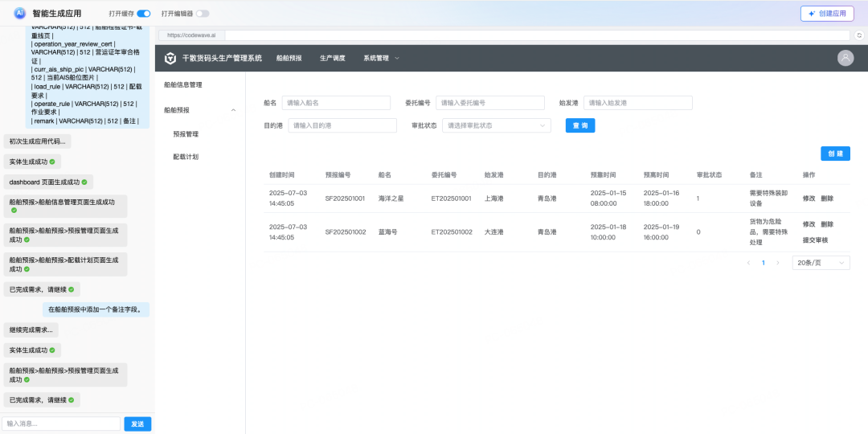Select 船舶信息管理 in sidebar

[x=183, y=84]
